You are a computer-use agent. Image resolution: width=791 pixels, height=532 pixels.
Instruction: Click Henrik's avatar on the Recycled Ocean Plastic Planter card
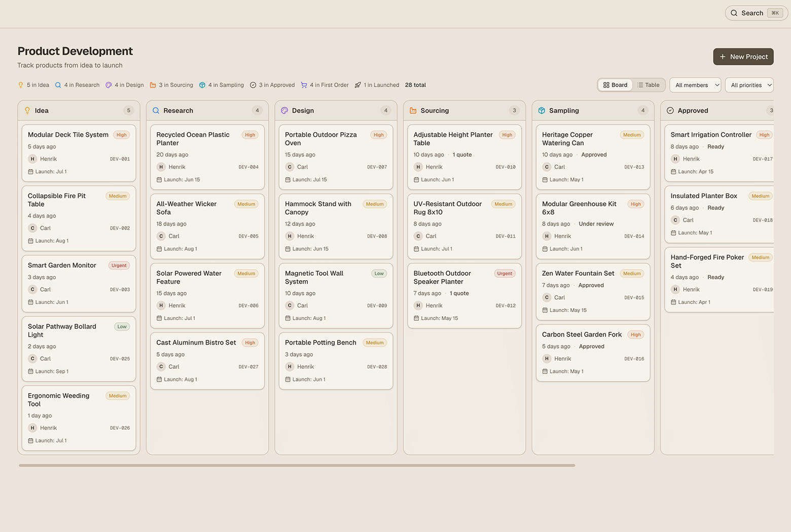tap(160, 167)
